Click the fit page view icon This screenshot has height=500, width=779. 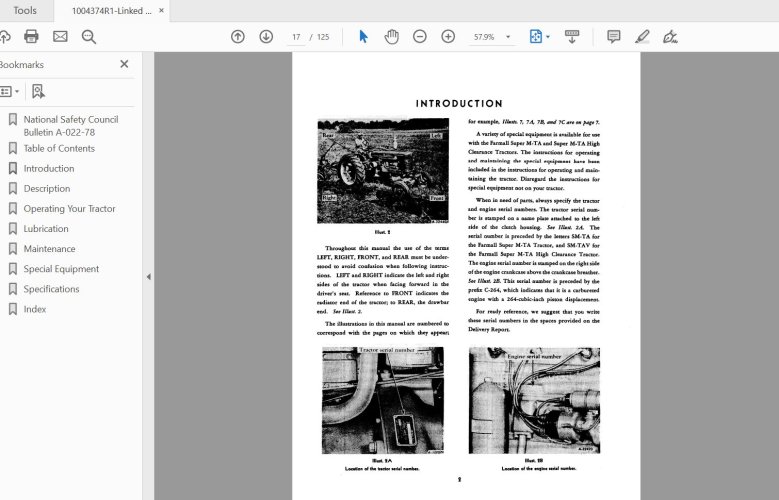pos(536,37)
